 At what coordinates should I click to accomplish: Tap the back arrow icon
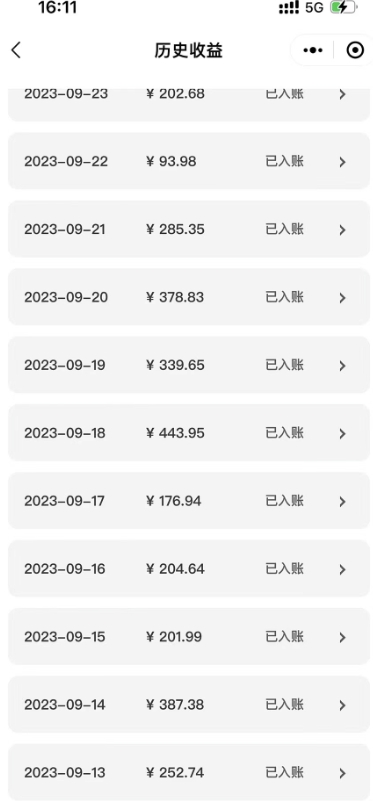tap(16, 50)
